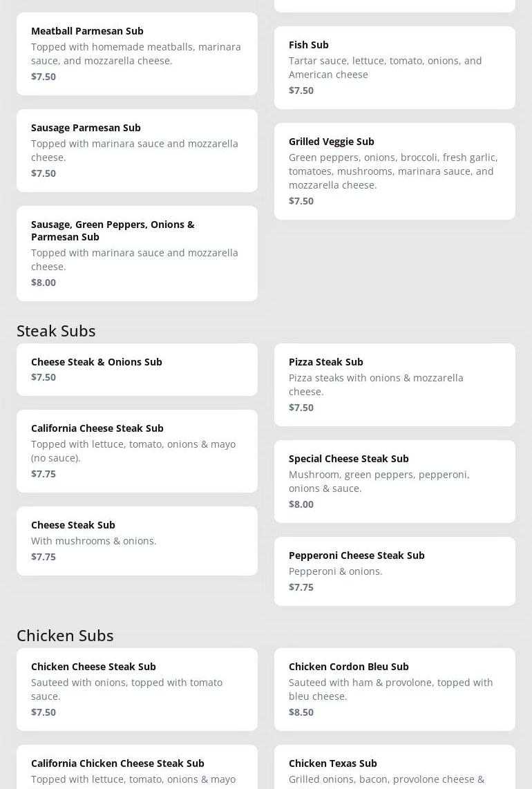Click the Chicken Subs section heading
This screenshot has width=532, height=789.
(x=65, y=635)
